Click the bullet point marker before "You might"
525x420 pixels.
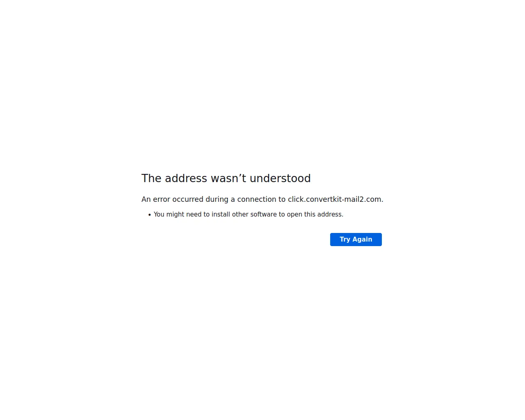[149, 215]
